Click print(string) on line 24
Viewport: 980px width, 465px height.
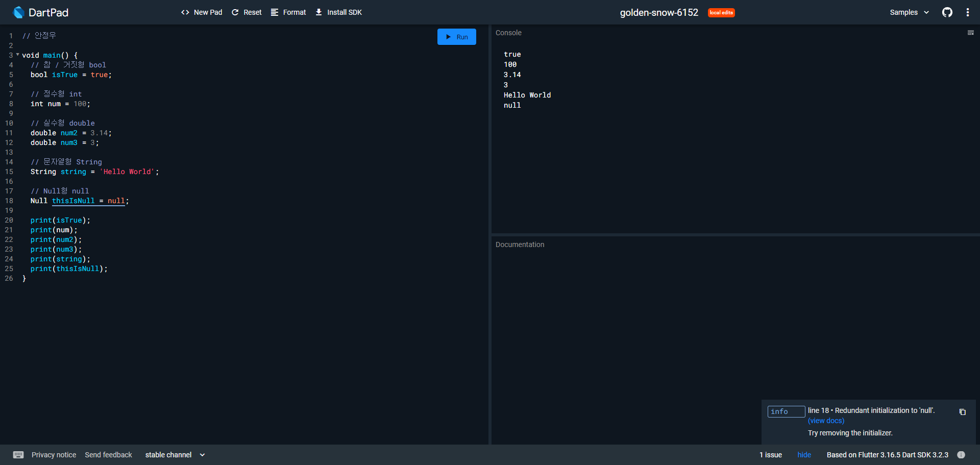click(x=60, y=259)
